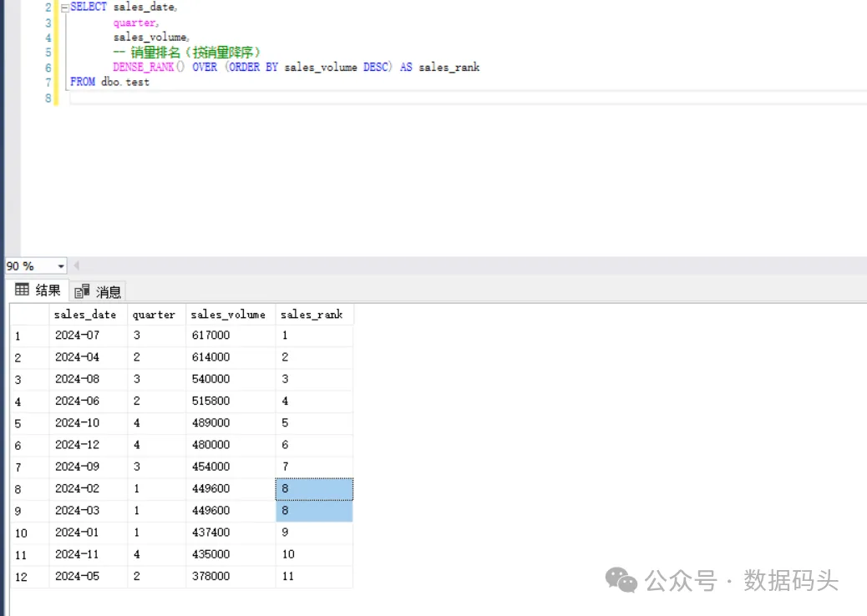Image resolution: width=867 pixels, height=616 pixels.
Task: Click sales_rank 9 in the 2024-01 row
Action: tap(314, 533)
